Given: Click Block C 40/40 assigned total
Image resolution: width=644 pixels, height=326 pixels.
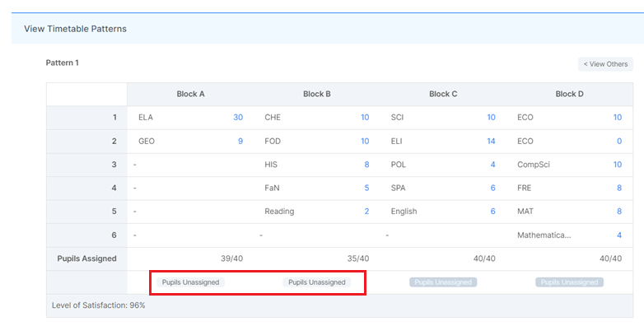Looking at the screenshot, I should pos(484,258).
